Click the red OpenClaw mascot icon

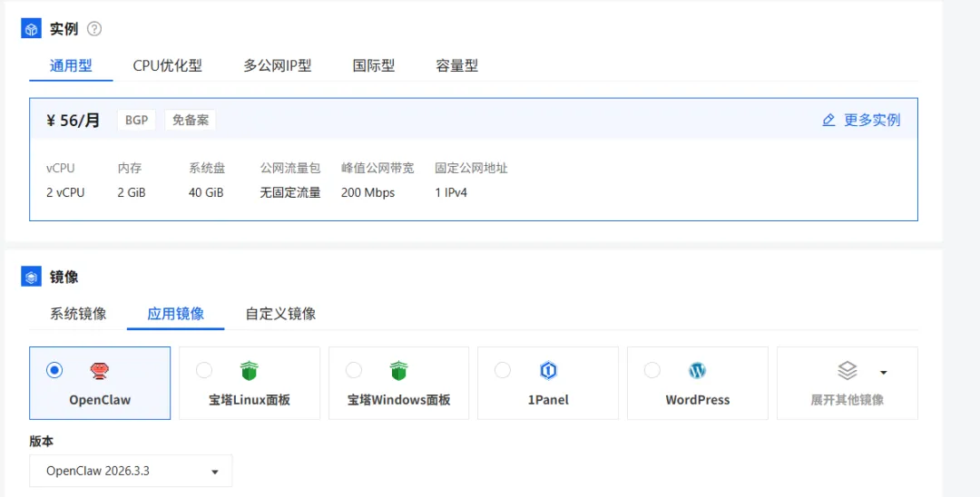100,371
